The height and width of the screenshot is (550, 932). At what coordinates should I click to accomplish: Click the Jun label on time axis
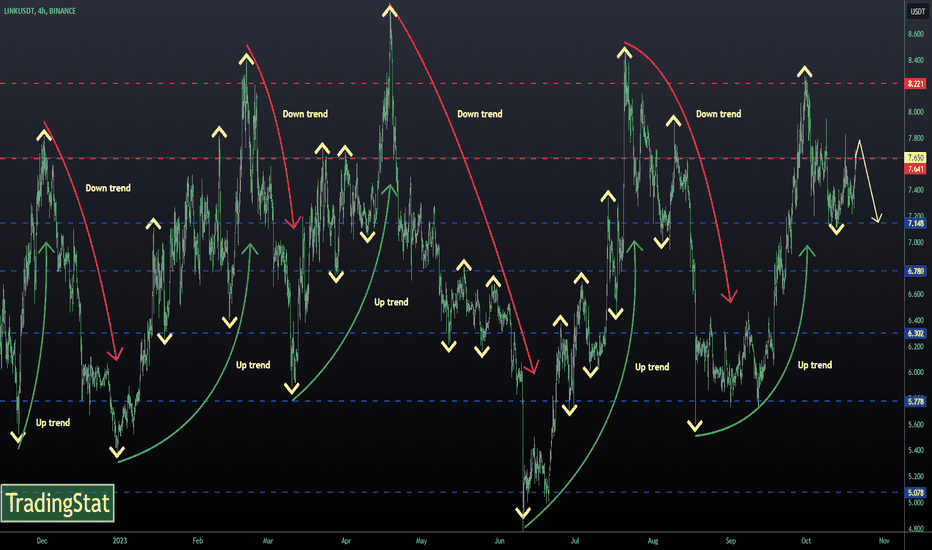(x=499, y=541)
